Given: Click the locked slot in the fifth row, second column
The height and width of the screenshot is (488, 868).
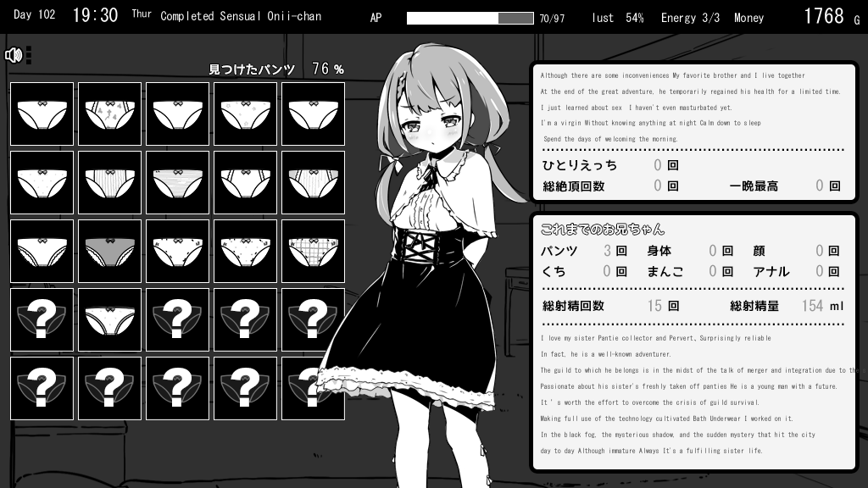Looking at the screenshot, I should click(x=109, y=388).
